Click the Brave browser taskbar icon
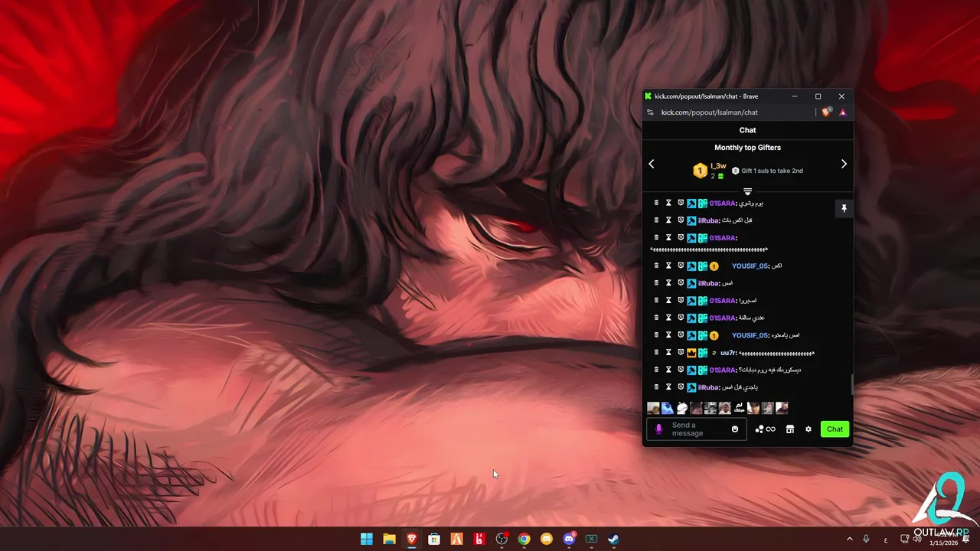This screenshot has width=980, height=551. [x=412, y=539]
